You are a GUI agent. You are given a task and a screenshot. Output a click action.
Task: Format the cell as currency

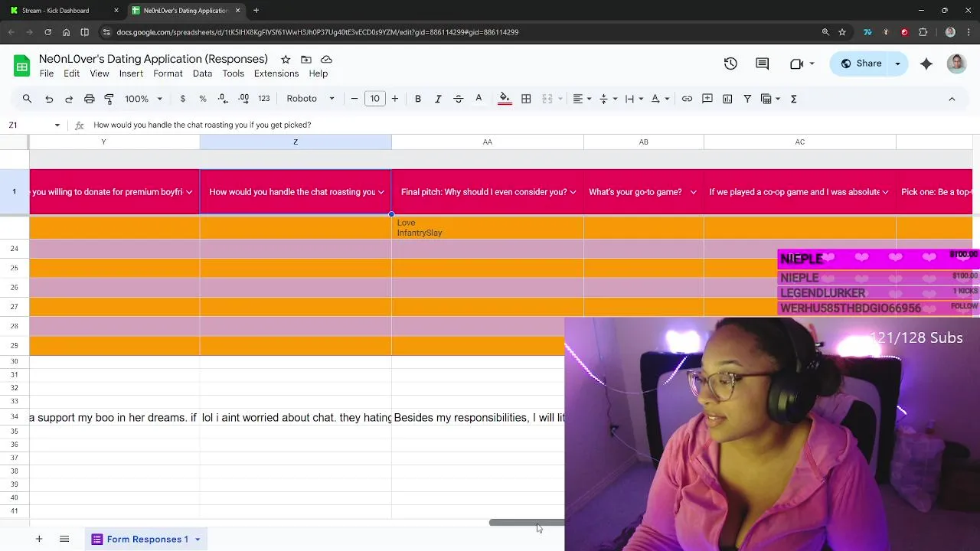182,99
